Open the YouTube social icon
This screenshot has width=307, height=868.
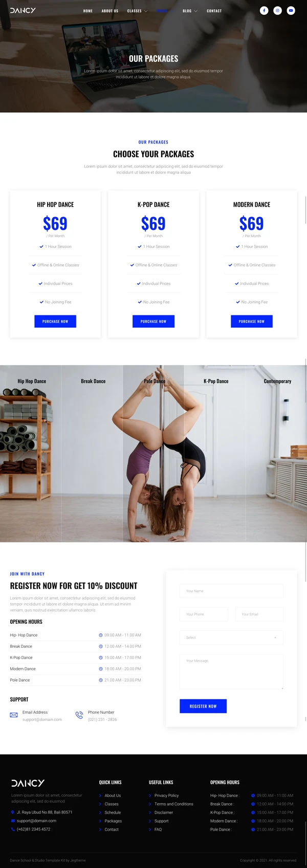[x=291, y=10]
